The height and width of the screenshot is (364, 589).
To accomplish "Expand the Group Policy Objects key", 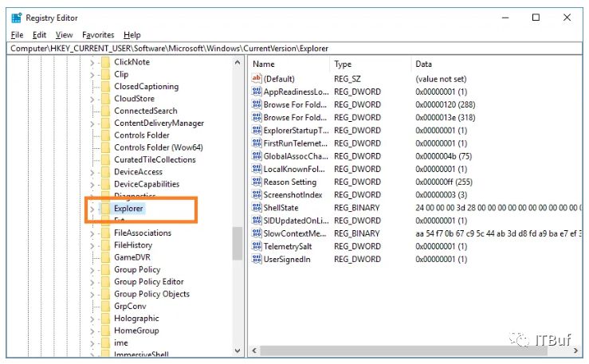I will click(92, 295).
